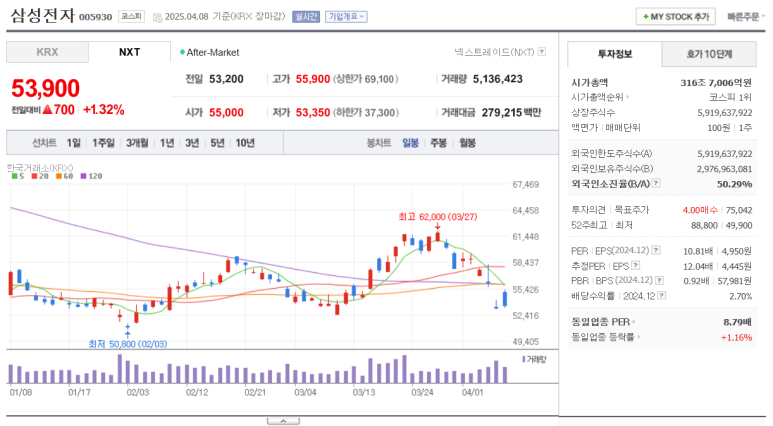Click the 고가 value 55,900

(x=313, y=79)
